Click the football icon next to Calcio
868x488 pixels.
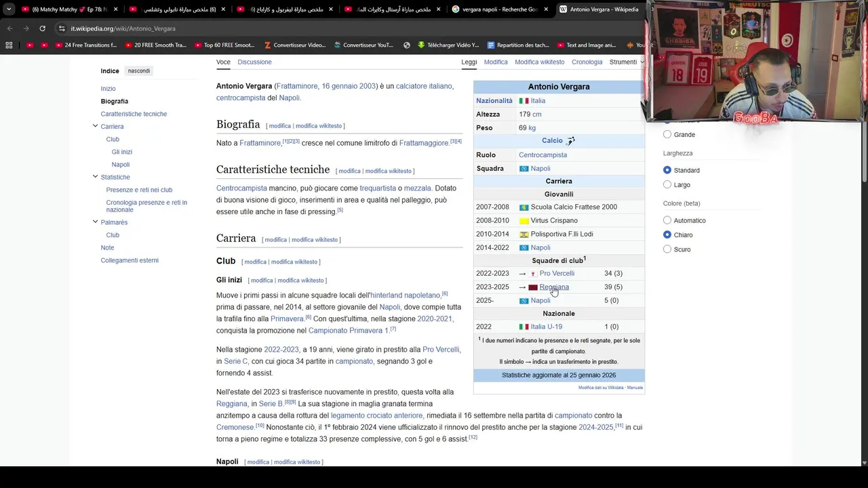coord(570,141)
